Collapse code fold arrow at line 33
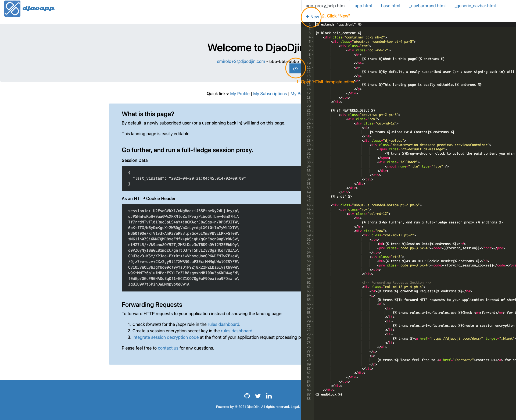Image resolution: width=516 pixels, height=420 pixels. 313,162
